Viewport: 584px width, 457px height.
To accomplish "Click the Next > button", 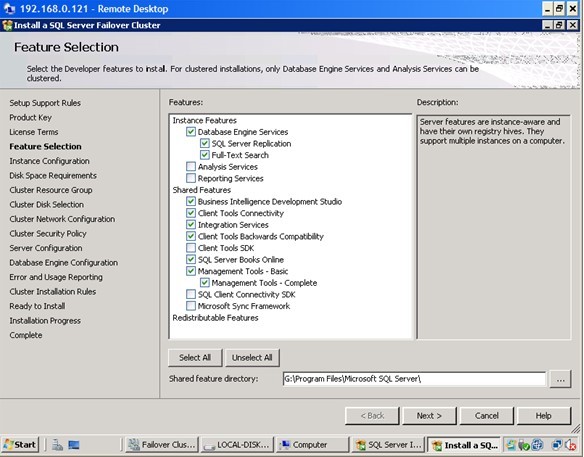I will pos(429,416).
